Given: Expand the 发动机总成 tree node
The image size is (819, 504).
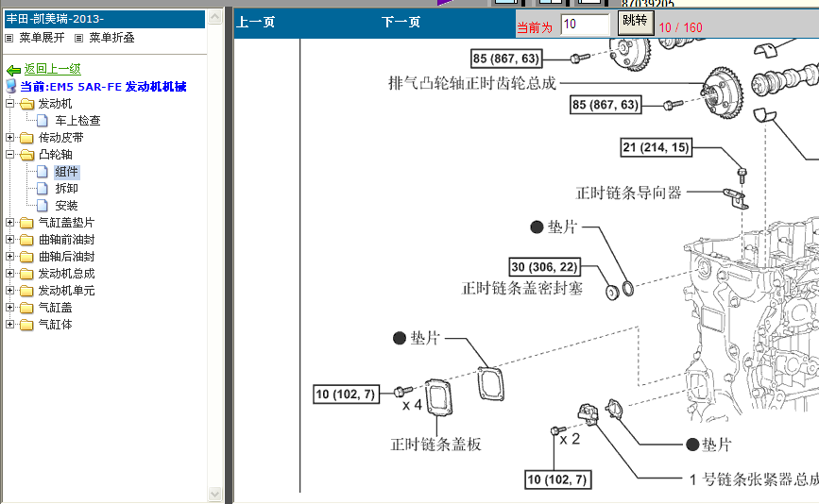Looking at the screenshot, I should click(x=9, y=274).
